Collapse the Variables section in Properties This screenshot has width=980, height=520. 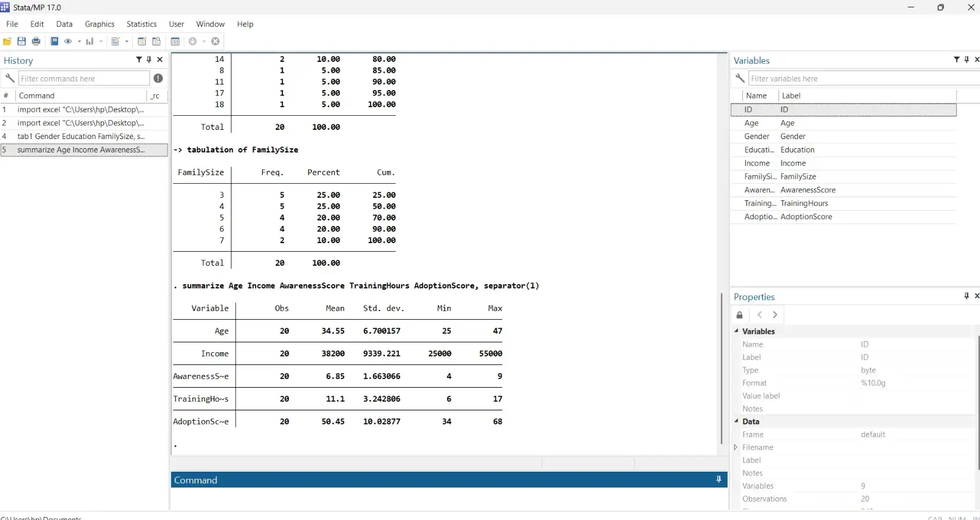[736, 331]
